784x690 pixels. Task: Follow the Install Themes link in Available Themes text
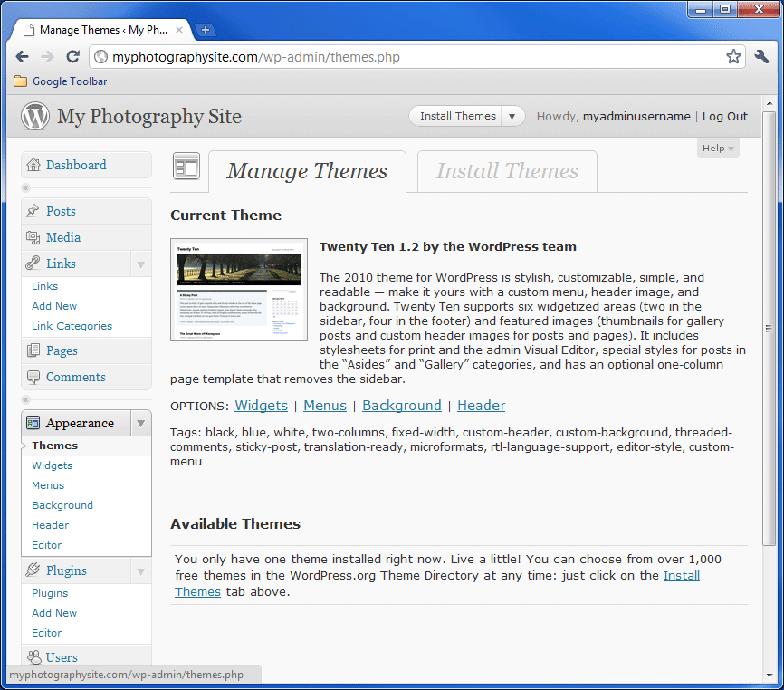click(682, 576)
